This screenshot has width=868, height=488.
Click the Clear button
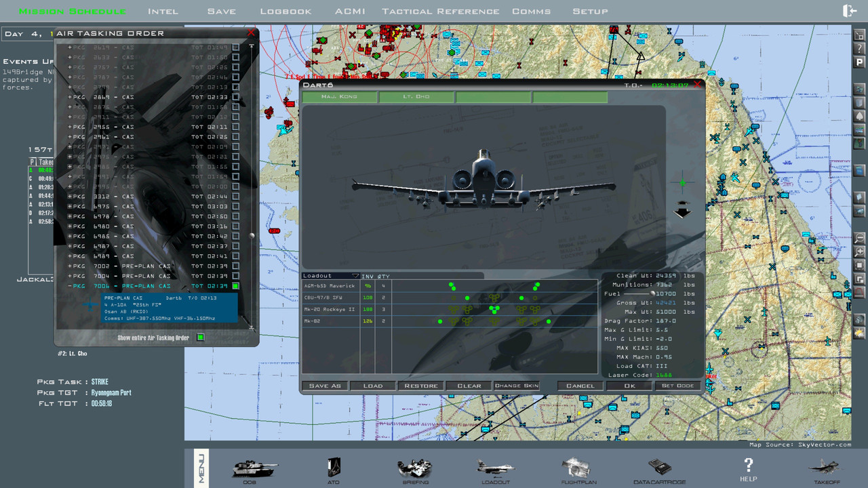pyautogui.click(x=469, y=386)
